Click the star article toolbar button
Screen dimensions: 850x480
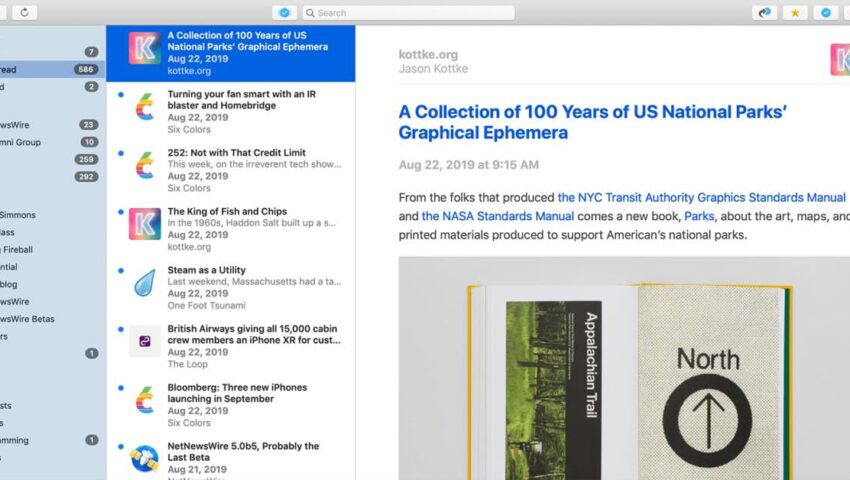click(x=795, y=12)
